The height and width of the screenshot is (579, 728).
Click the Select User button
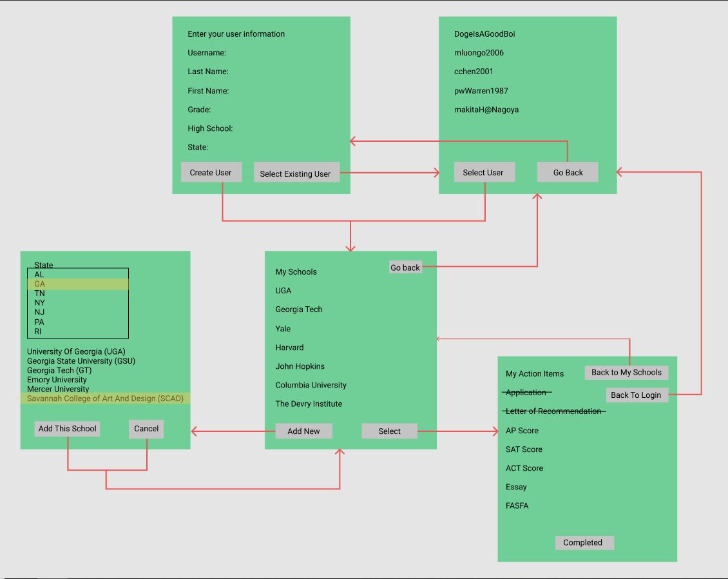coord(484,172)
